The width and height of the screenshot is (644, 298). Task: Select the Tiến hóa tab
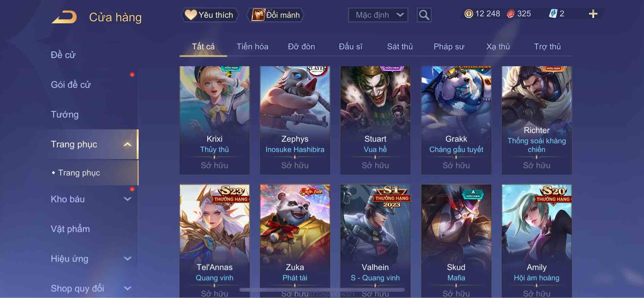pos(252,46)
